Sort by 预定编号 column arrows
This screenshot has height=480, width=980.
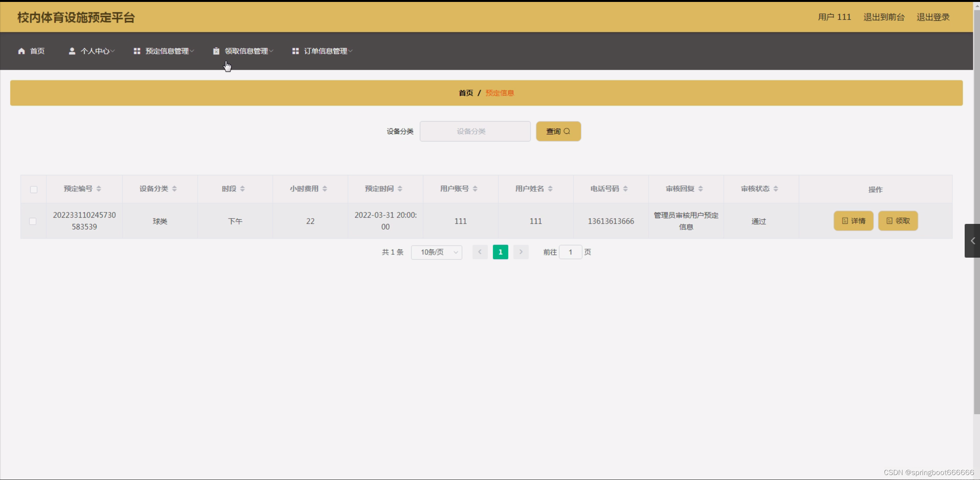pos(99,189)
